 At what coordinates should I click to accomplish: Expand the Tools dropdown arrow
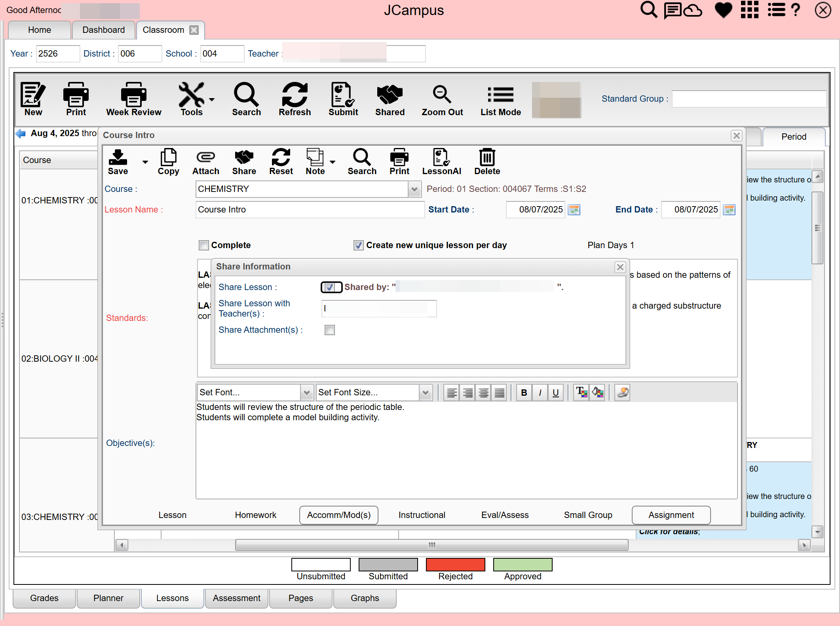(x=212, y=100)
